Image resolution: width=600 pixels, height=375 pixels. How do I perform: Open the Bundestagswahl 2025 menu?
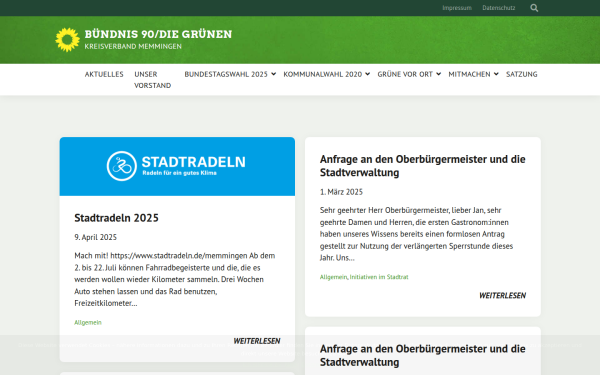(x=226, y=74)
